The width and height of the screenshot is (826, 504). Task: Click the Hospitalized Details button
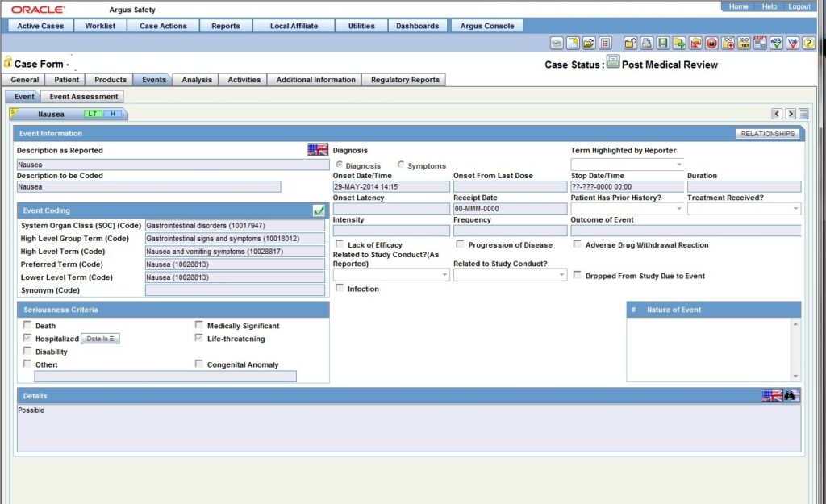coord(101,339)
